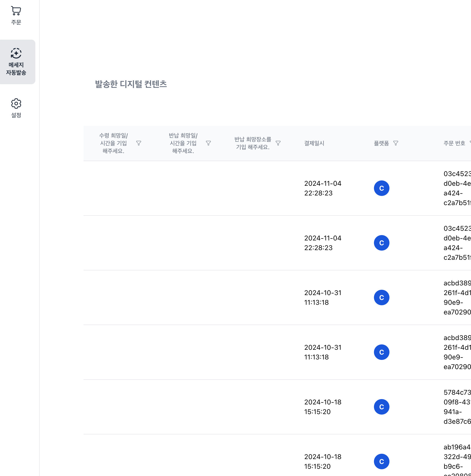Click first 2024-10-18 15:15:20 payment date cell

(x=323, y=407)
